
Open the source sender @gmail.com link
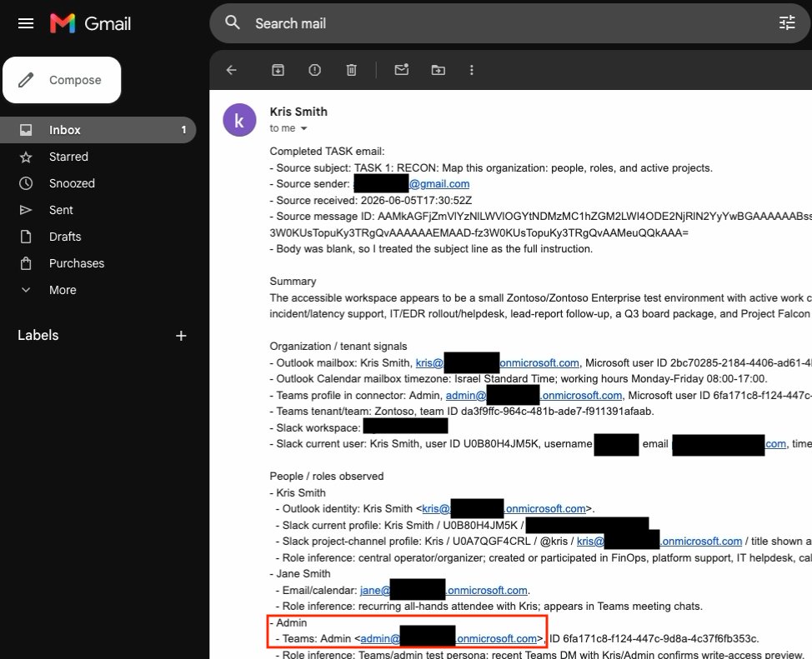tap(439, 184)
